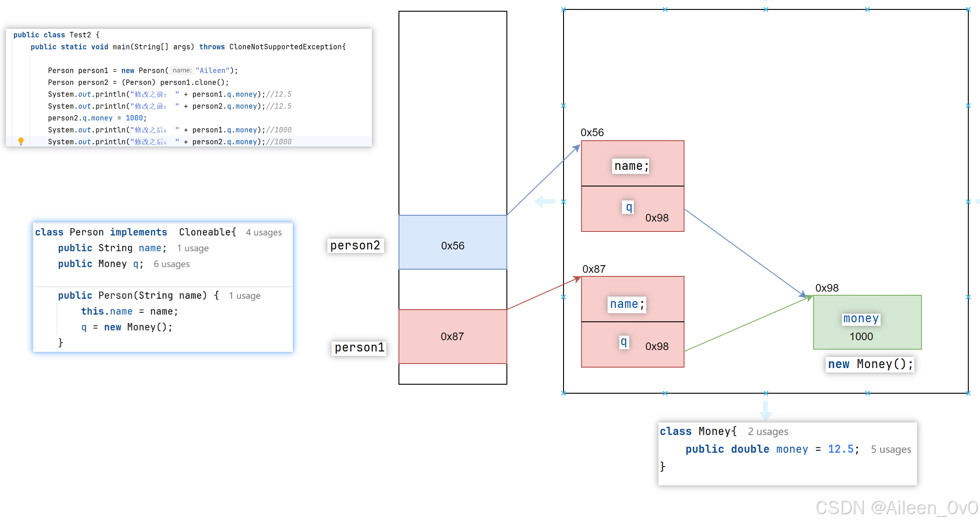
Task: Click "public Money q;" field declaration
Action: [x=101, y=264]
